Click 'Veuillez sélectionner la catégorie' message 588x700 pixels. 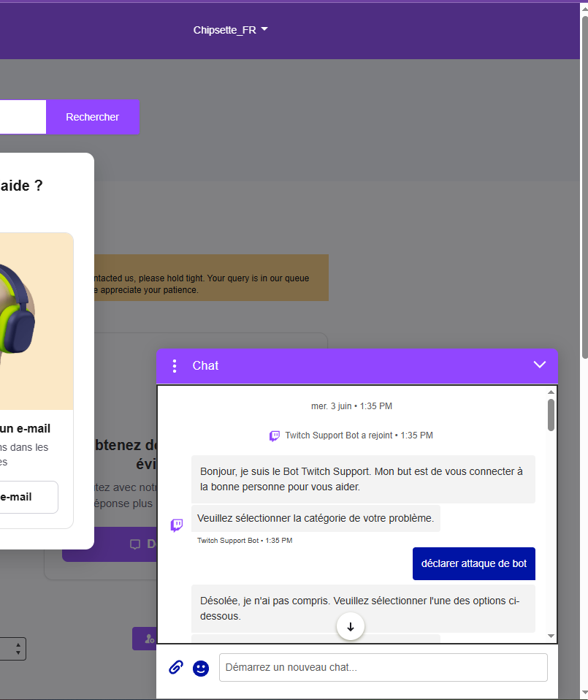316,518
